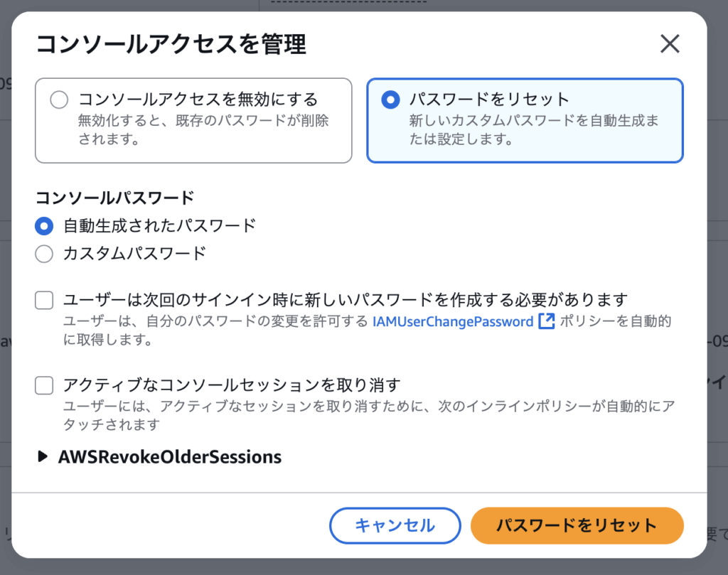Viewport: 728px width, 575px height.
Task: Click the 自動生成されたパスワード label text
Action: tap(159, 226)
